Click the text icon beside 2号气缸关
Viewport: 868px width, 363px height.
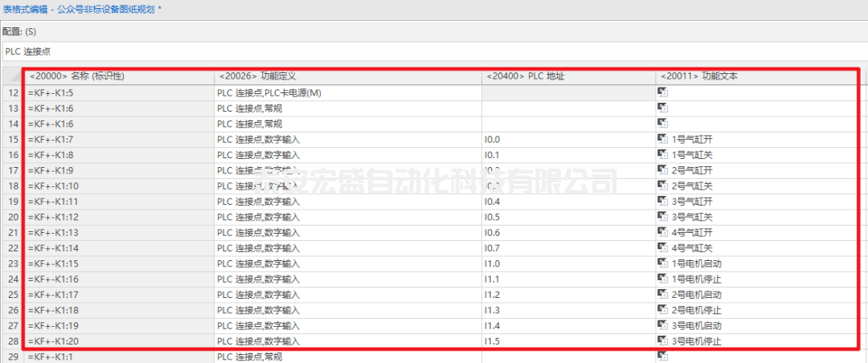663,186
